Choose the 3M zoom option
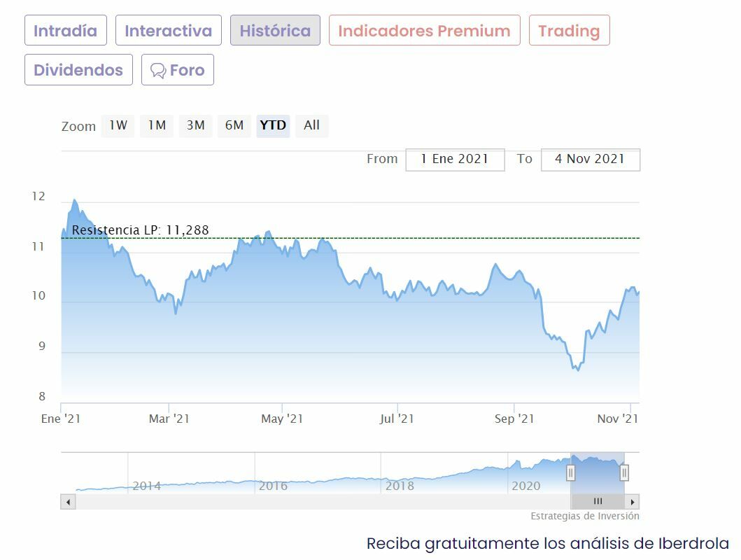This screenshot has width=741, height=560. coord(195,125)
